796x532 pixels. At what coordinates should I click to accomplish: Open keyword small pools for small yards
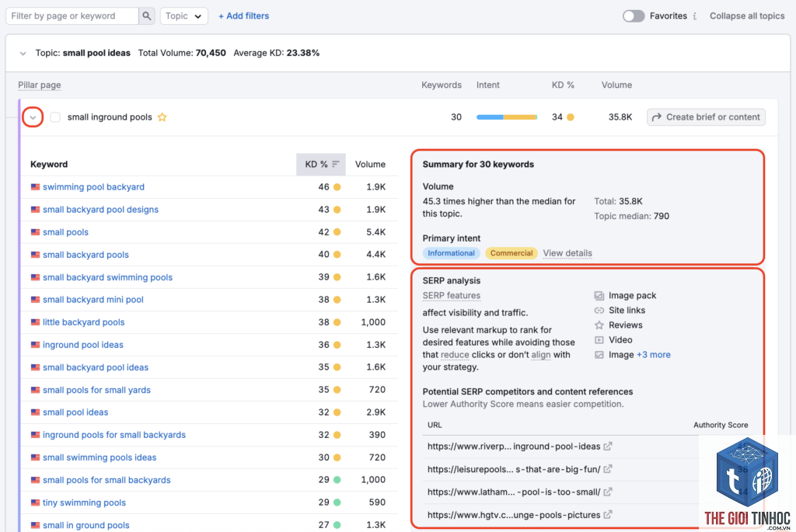96,390
